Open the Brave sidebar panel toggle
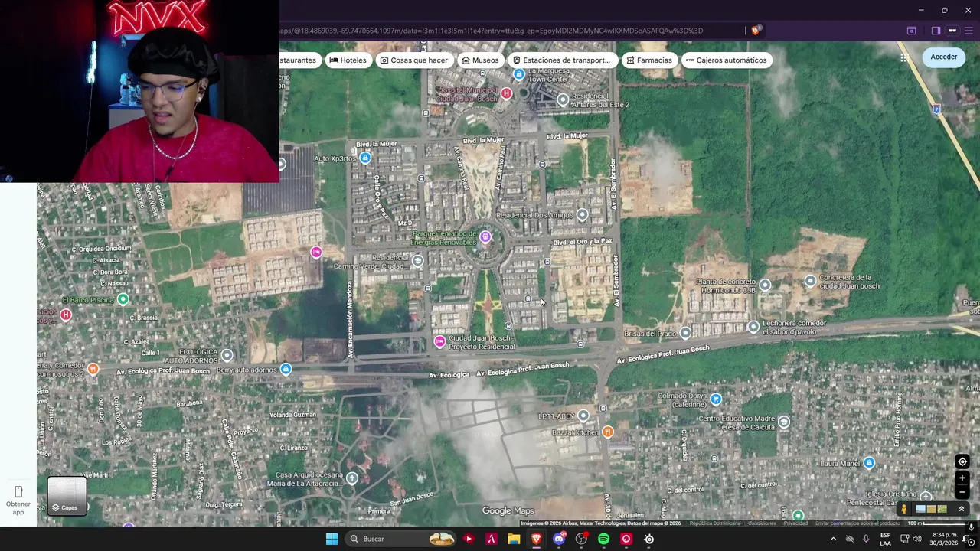Screen dimensions: 980x551 (936, 31)
